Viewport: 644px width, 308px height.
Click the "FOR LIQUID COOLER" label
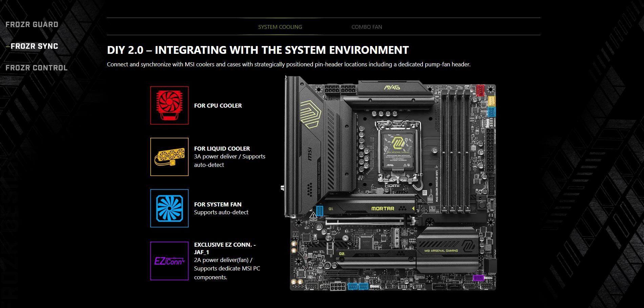(222, 149)
